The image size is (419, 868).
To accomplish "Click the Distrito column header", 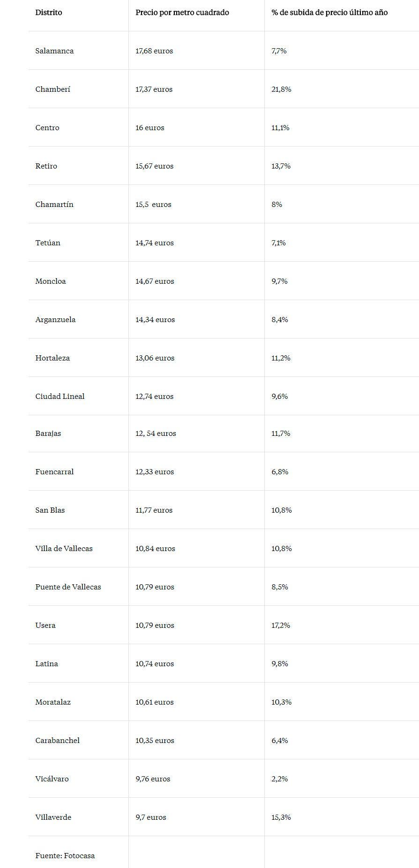I will click(x=49, y=13).
